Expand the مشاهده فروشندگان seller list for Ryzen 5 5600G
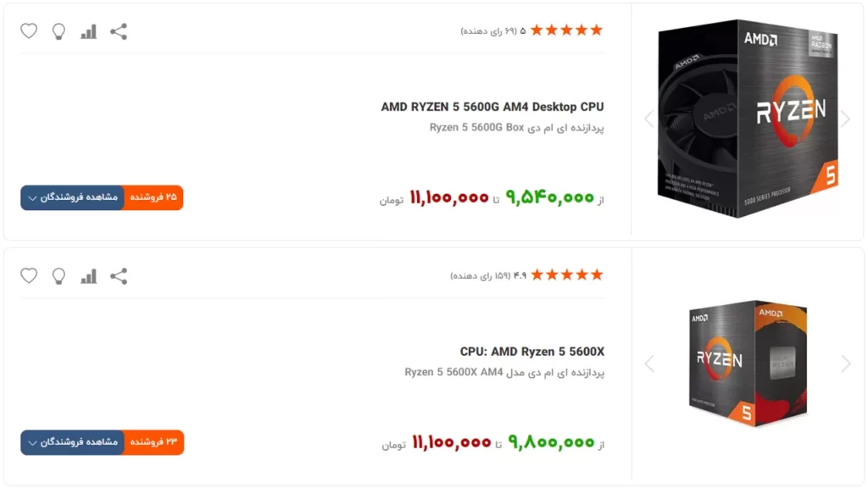Screen dimensions: 868x488 pos(71,197)
